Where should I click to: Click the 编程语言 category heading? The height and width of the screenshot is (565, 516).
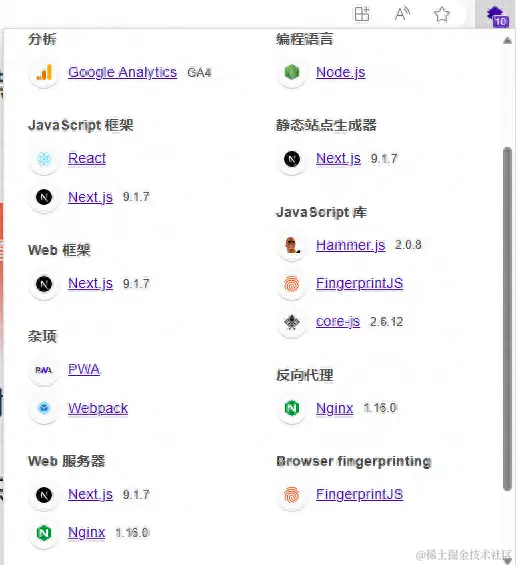(x=304, y=39)
